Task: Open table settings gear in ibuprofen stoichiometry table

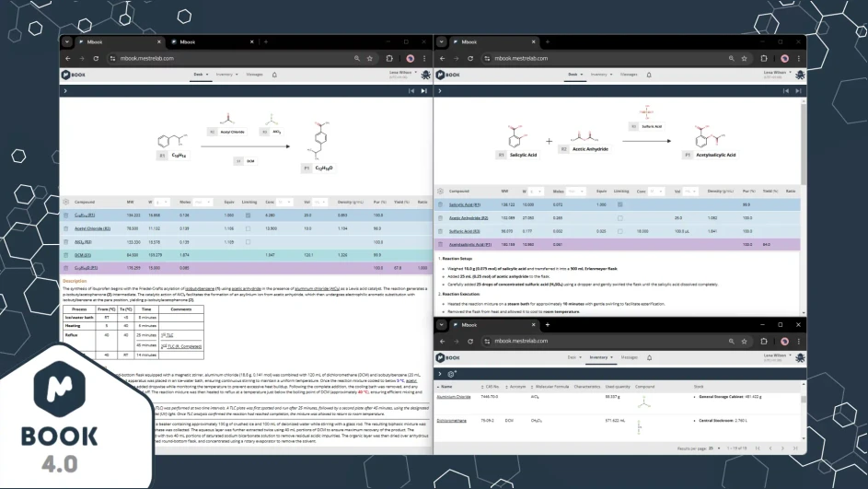Action: coord(66,202)
